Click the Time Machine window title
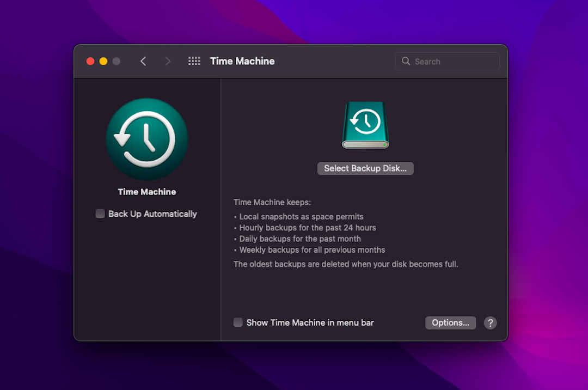588x390 pixels. (242, 61)
